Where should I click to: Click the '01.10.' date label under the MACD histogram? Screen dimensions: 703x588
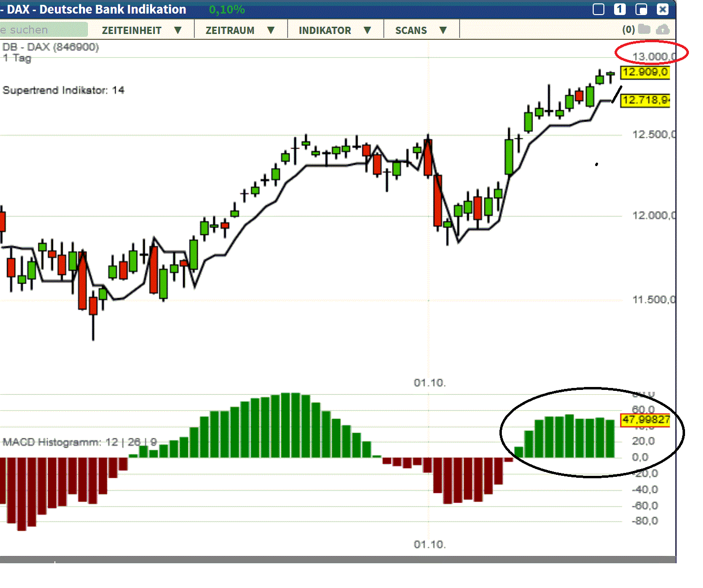pyautogui.click(x=429, y=544)
